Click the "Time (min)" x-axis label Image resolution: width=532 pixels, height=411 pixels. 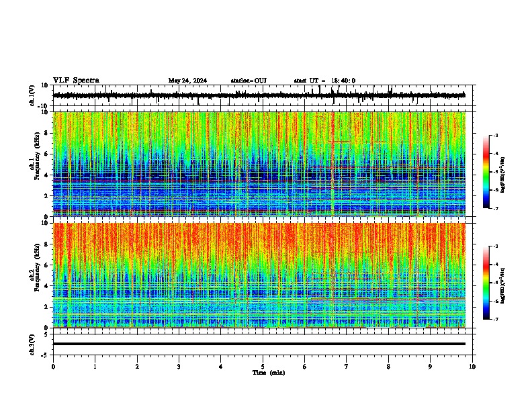pyautogui.click(x=269, y=373)
